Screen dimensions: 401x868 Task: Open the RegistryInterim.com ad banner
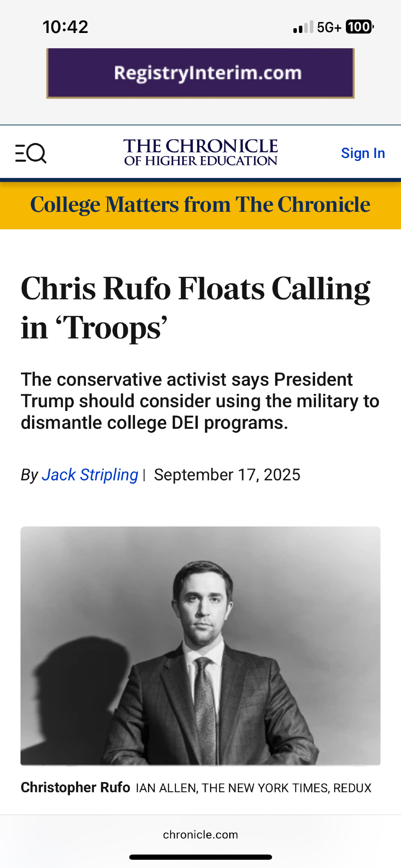[200, 73]
